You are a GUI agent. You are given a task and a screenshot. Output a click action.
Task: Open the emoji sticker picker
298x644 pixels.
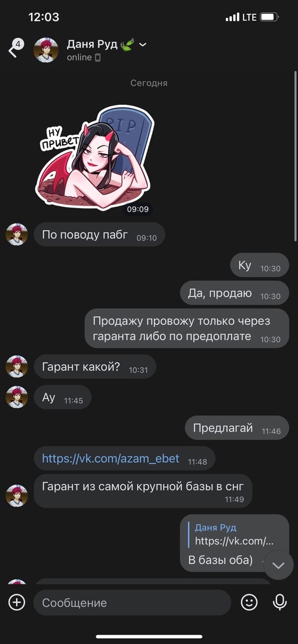click(x=249, y=602)
